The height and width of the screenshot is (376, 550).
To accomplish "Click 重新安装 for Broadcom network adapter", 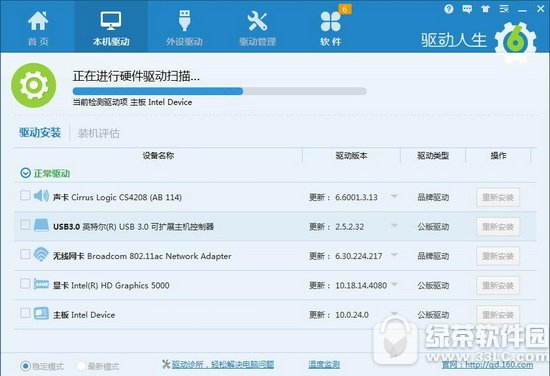I will [x=498, y=256].
